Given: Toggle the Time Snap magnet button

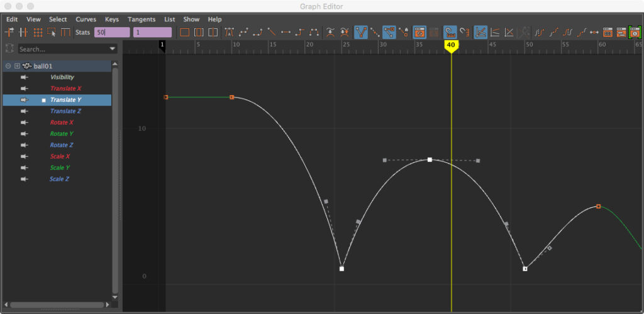Looking at the screenshot, I should point(450,32).
